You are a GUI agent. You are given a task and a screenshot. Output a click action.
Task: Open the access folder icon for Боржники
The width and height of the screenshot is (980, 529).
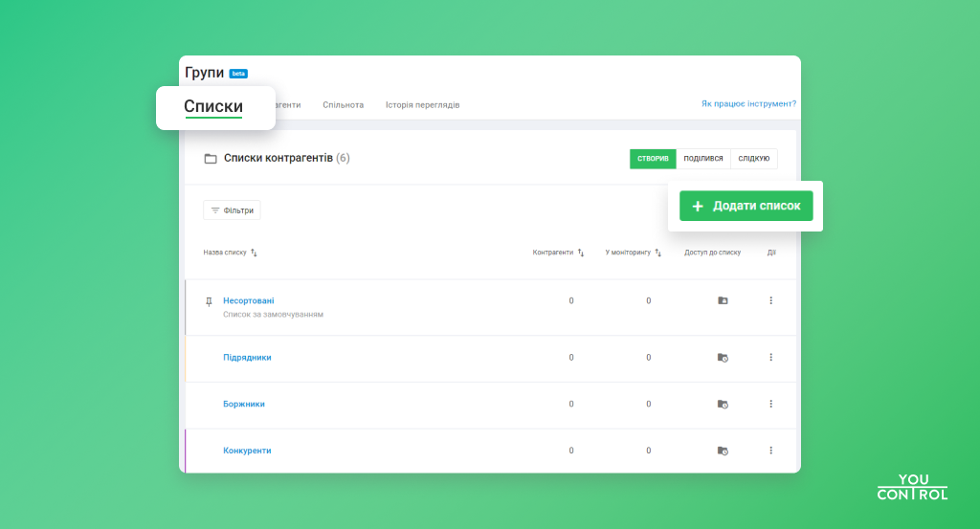click(723, 404)
